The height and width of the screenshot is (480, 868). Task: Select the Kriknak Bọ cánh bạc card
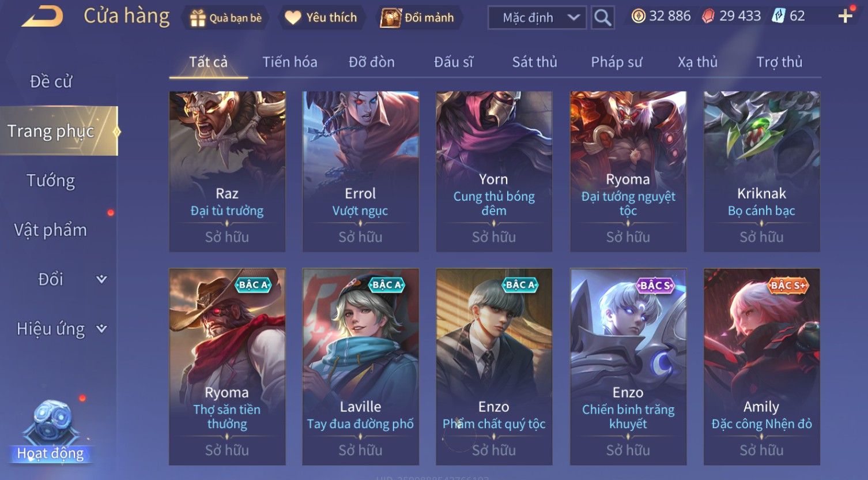pyautogui.click(x=761, y=171)
